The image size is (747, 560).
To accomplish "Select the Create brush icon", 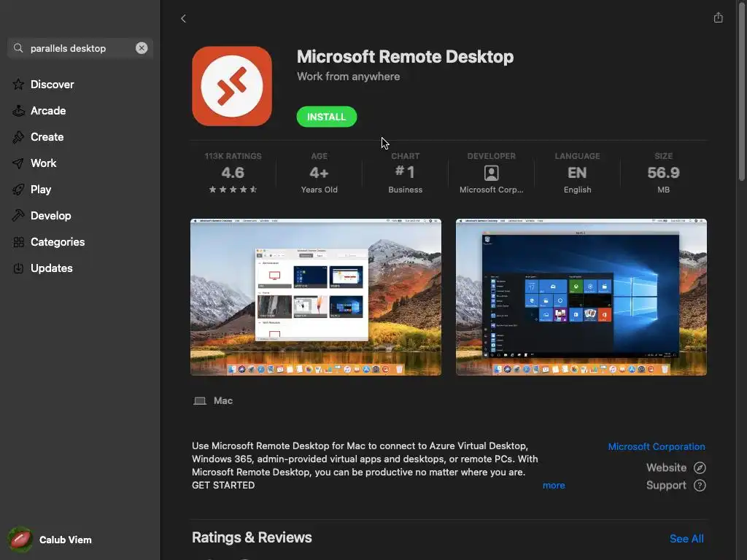I will (18, 137).
